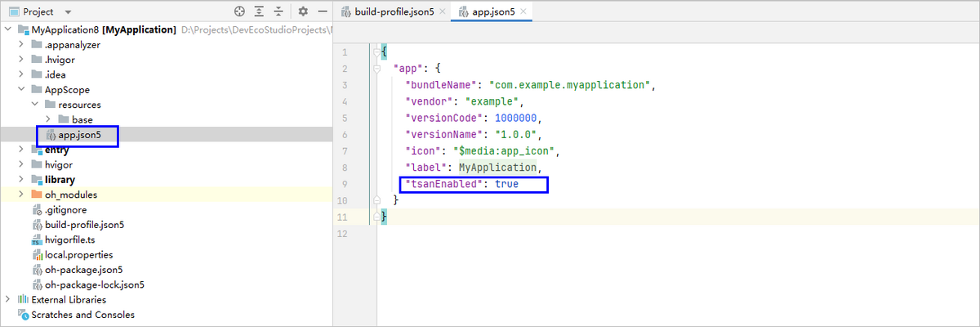Expand the oh_modules folder
980x327 pixels.
click(21, 195)
